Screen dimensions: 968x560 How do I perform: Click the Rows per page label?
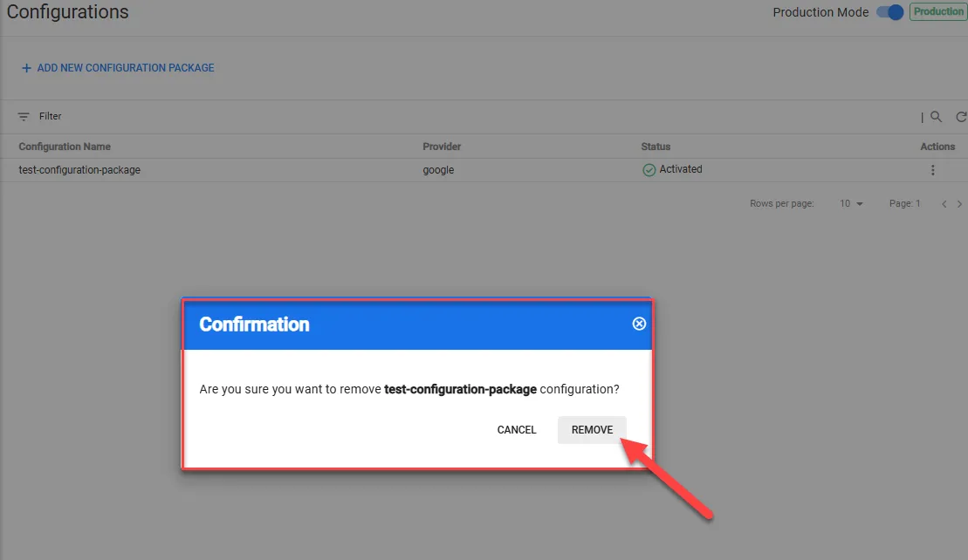coord(782,203)
